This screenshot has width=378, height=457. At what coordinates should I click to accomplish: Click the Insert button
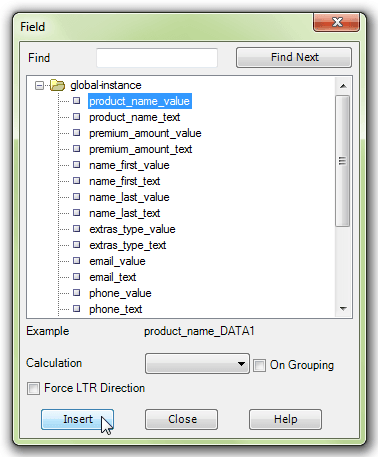pos(77,419)
